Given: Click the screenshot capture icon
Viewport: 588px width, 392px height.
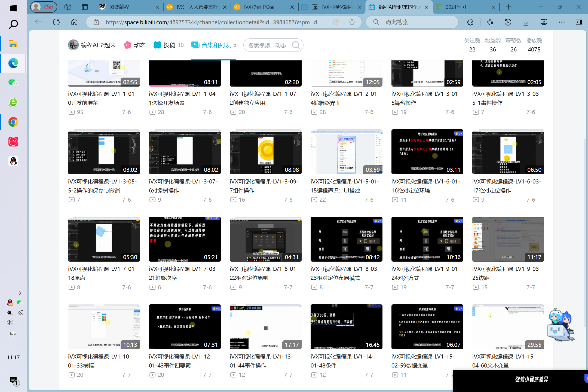Looking at the screenshot, I should click(x=544, y=22).
